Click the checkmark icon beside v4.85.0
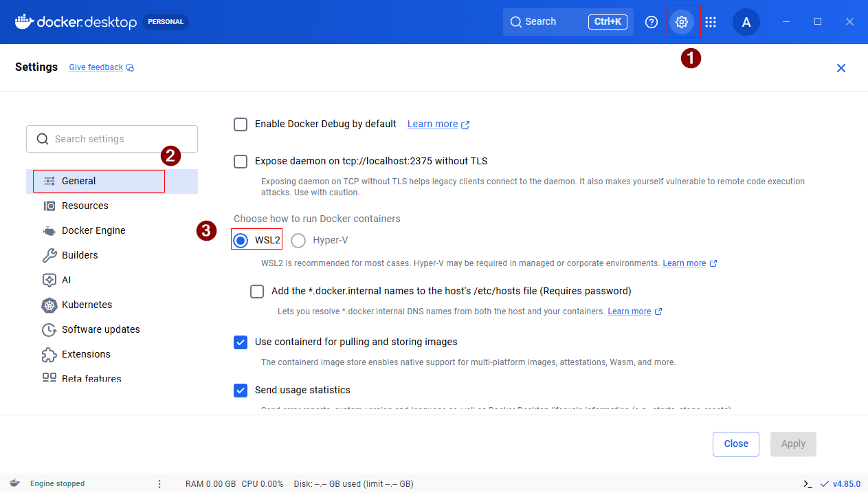Screen dimensions: 868x493 tap(825, 483)
